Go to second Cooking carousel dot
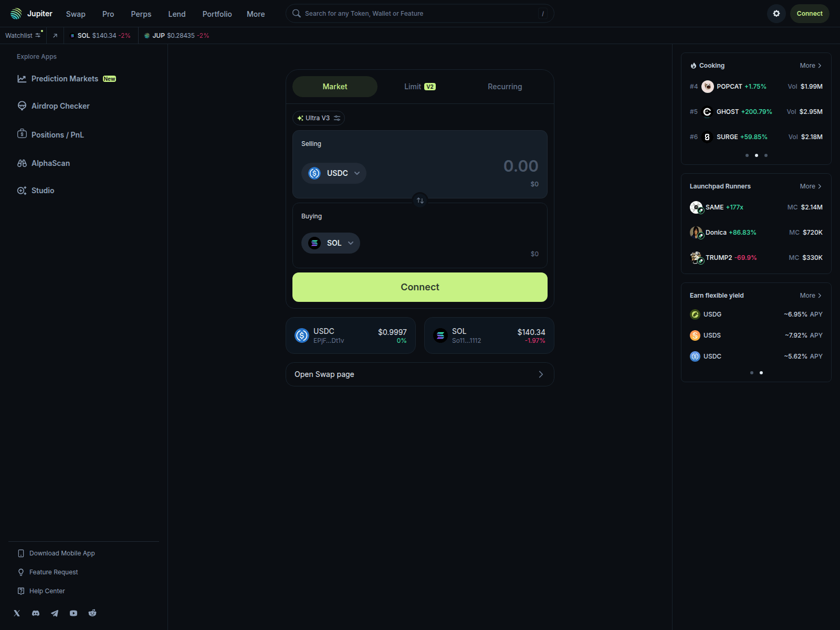The height and width of the screenshot is (630, 840). point(757,155)
